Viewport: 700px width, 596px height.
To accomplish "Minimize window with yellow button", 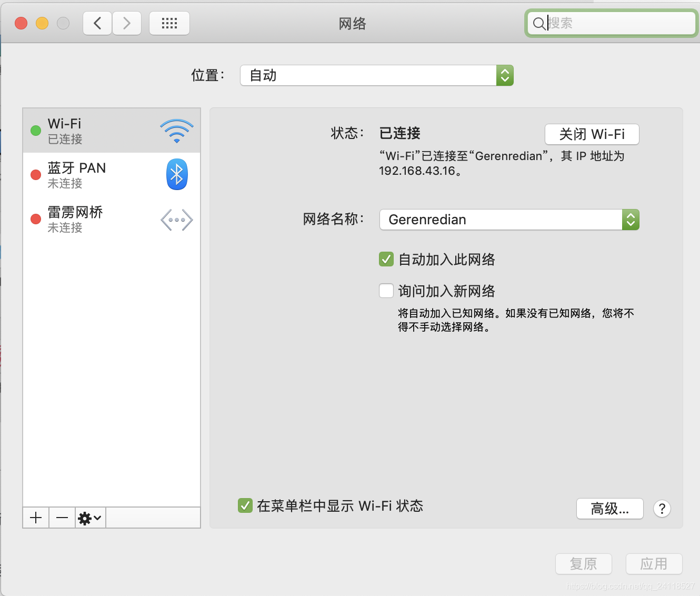I will 42,23.
